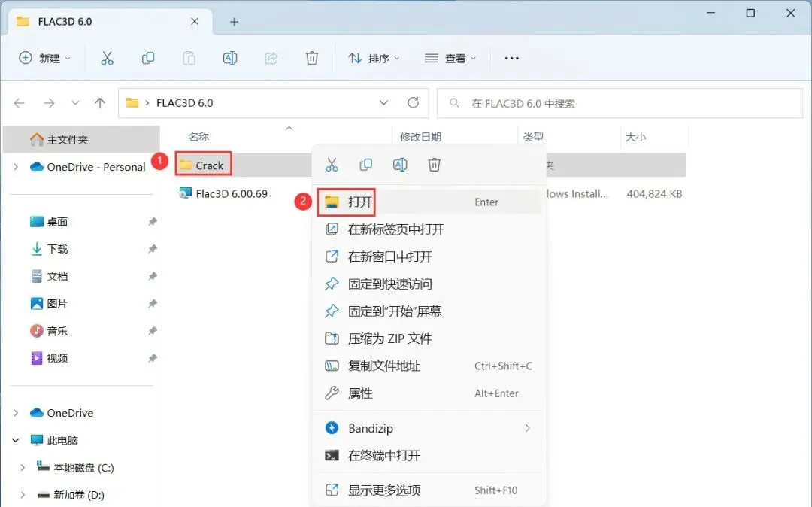Click the Delete icon in the context menu
This screenshot has height=507, width=812.
coord(434,165)
